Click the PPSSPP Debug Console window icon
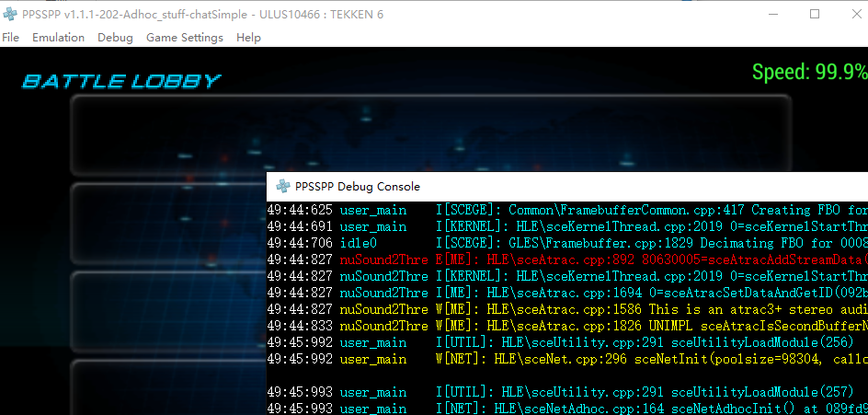Image resolution: width=868 pixels, height=415 pixels. [x=284, y=186]
